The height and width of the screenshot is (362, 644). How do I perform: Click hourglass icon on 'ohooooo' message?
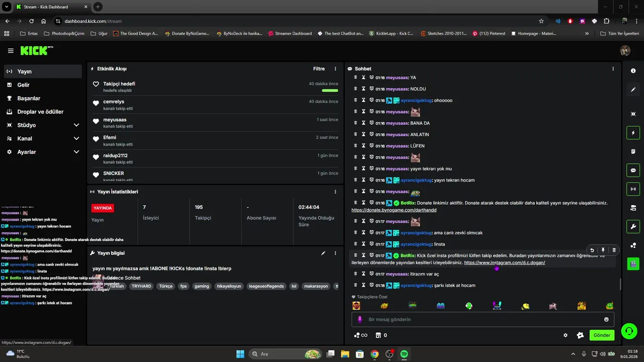363,100
